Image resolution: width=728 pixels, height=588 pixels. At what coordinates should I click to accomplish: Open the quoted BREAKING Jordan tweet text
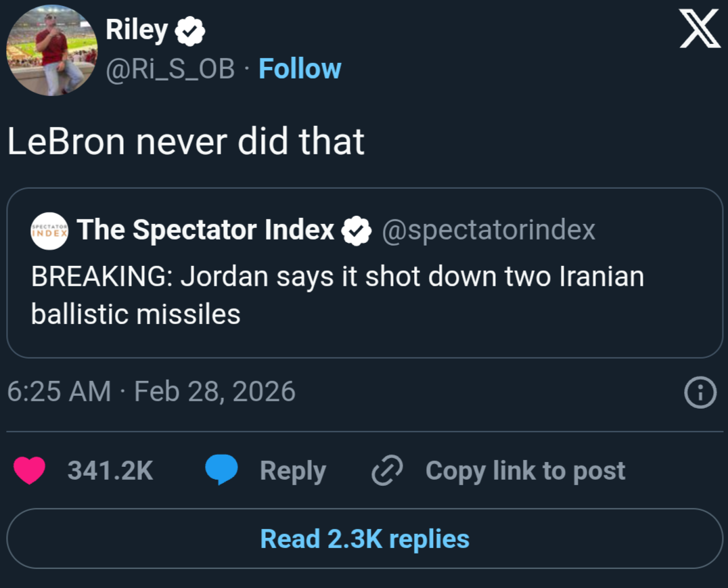tap(337, 295)
